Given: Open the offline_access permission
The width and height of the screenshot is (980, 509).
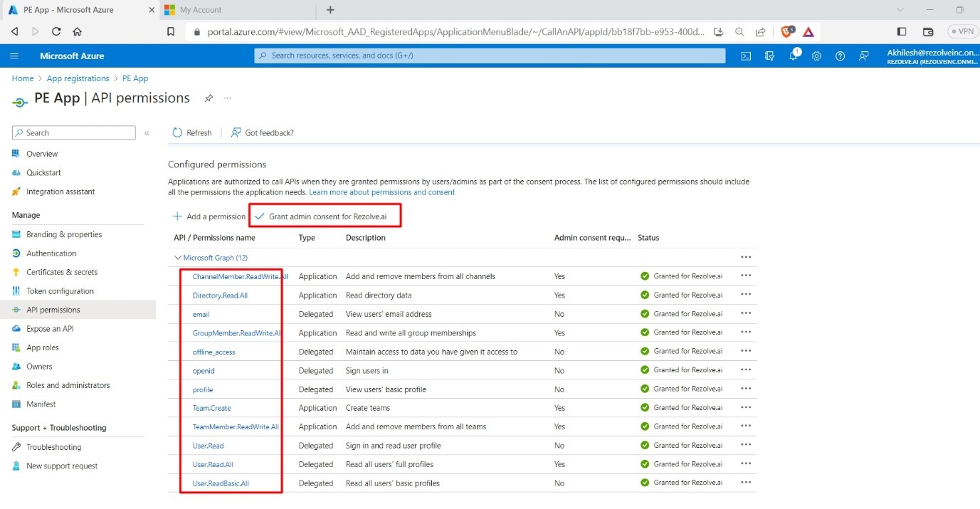Looking at the screenshot, I should pos(214,352).
